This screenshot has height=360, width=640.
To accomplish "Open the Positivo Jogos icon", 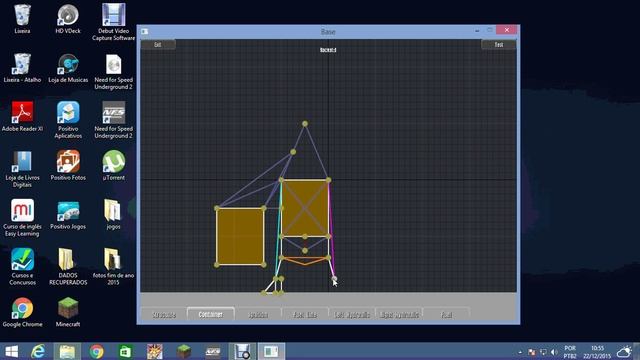I will click(68, 215).
